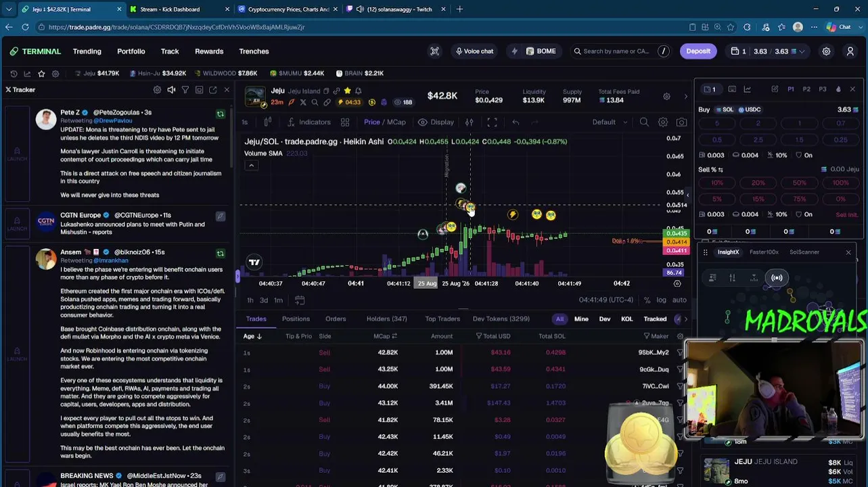
Task: Take a chart snapshot with camera icon
Action: (681, 122)
